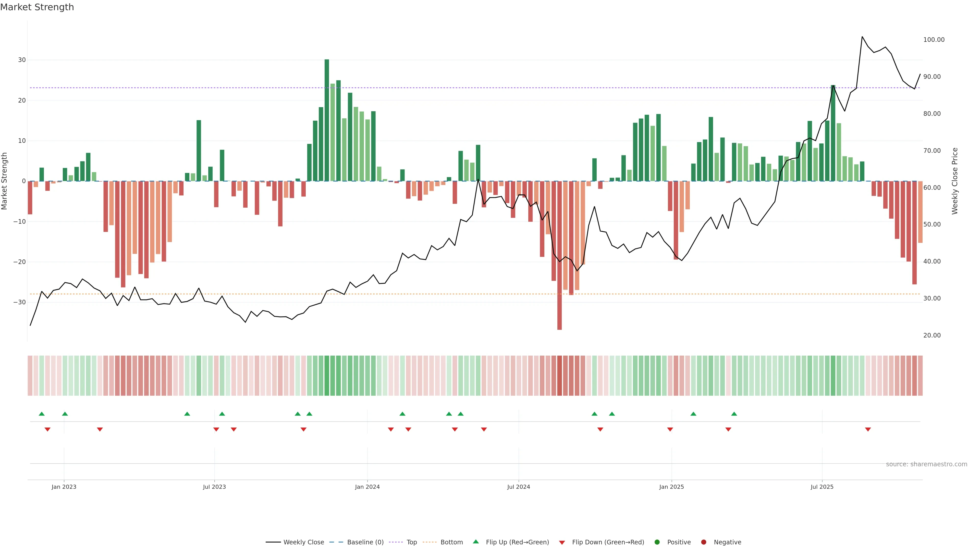Click the last green flip-up triangle marker
This screenshot has height=551, width=980.
click(x=734, y=414)
